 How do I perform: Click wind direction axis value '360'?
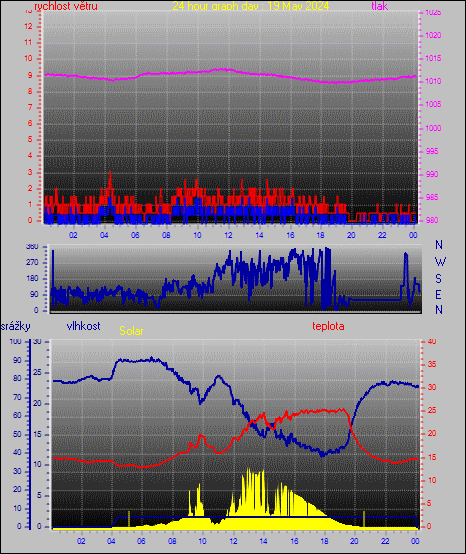32,247
